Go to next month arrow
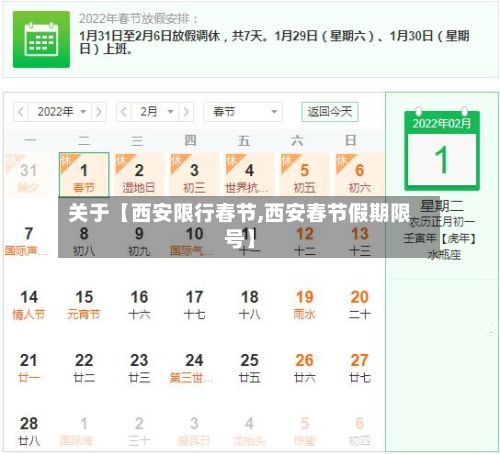The image size is (500, 454). click(x=186, y=112)
